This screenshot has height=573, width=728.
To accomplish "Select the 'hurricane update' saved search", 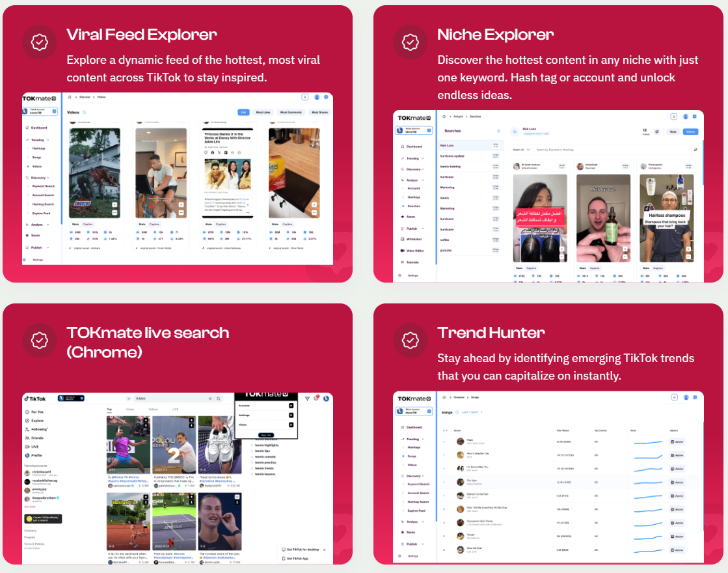I will coord(453,156).
